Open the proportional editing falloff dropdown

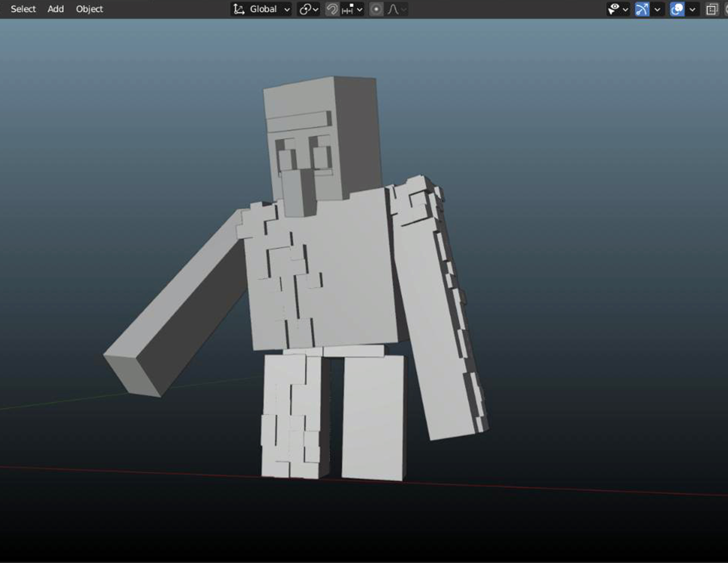[396, 9]
